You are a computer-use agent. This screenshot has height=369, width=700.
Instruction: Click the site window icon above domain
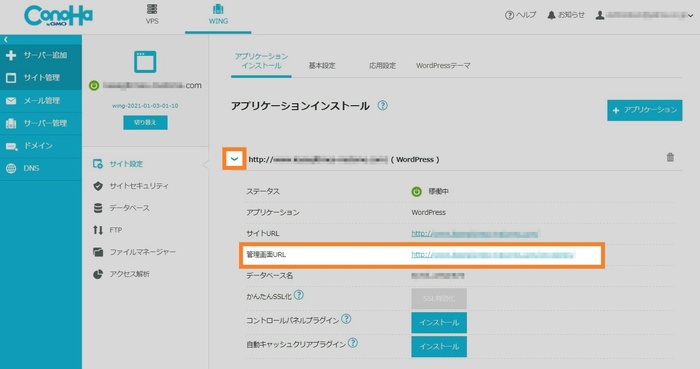(x=145, y=62)
